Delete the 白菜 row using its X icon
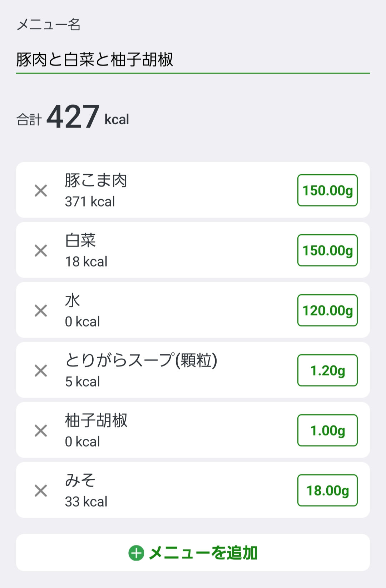Image resolution: width=386 pixels, height=588 pixels. [41, 251]
